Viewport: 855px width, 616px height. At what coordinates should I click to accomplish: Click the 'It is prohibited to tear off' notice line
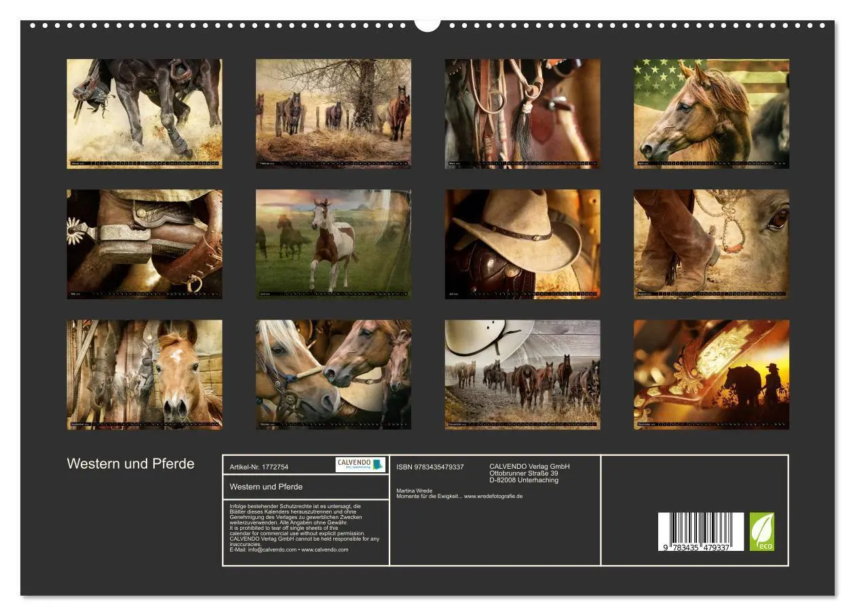[284, 528]
